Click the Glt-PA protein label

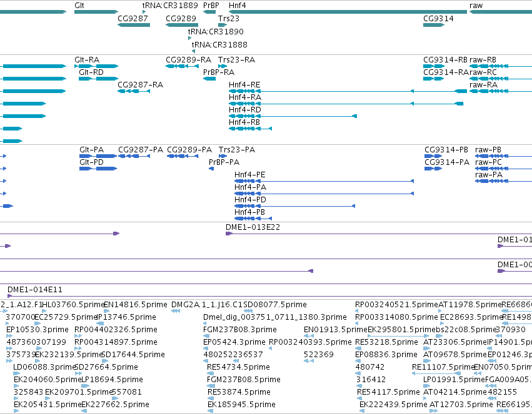[x=92, y=150]
